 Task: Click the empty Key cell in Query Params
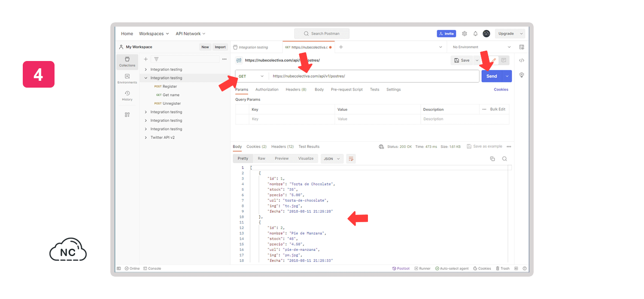[x=292, y=119]
